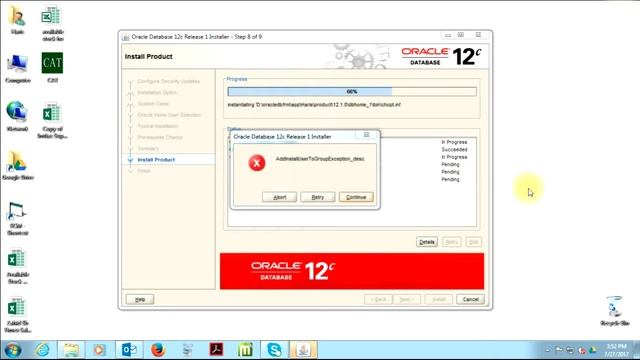Select the user folder desktop icon
This screenshot has height=360, width=640.
click(x=17, y=20)
